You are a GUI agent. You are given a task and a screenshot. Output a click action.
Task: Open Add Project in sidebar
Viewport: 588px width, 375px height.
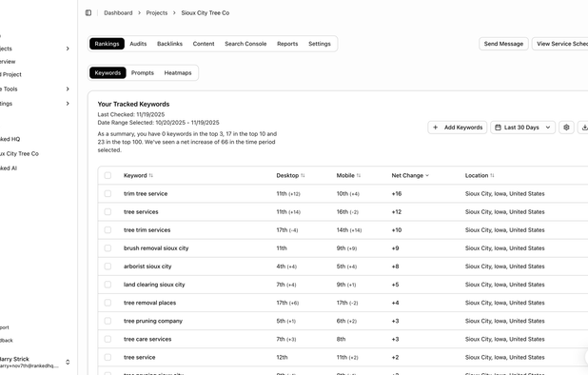click(10, 74)
